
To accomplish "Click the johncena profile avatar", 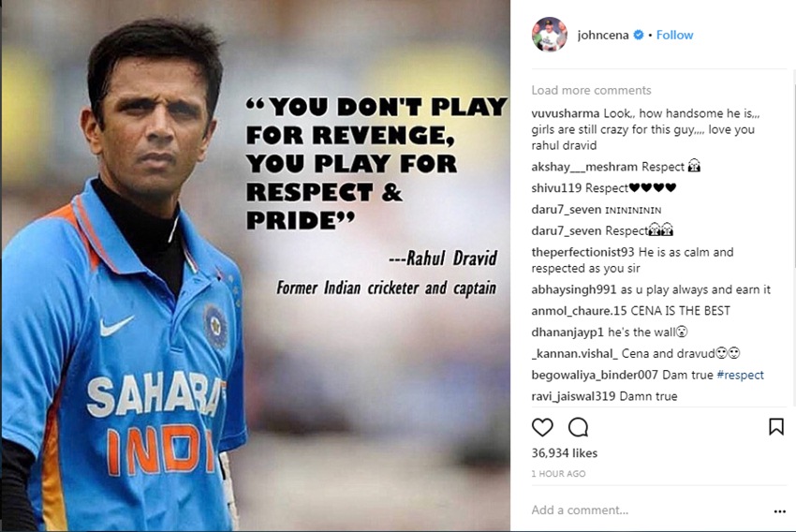I will click(x=550, y=35).
